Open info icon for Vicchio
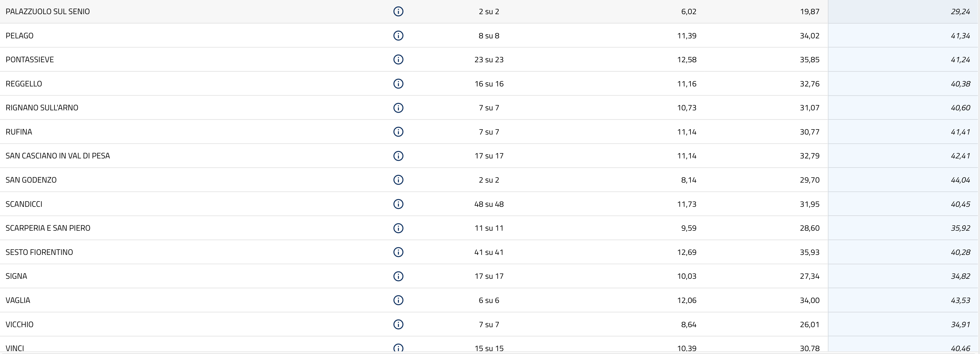The width and height of the screenshot is (980, 354). coord(398,324)
